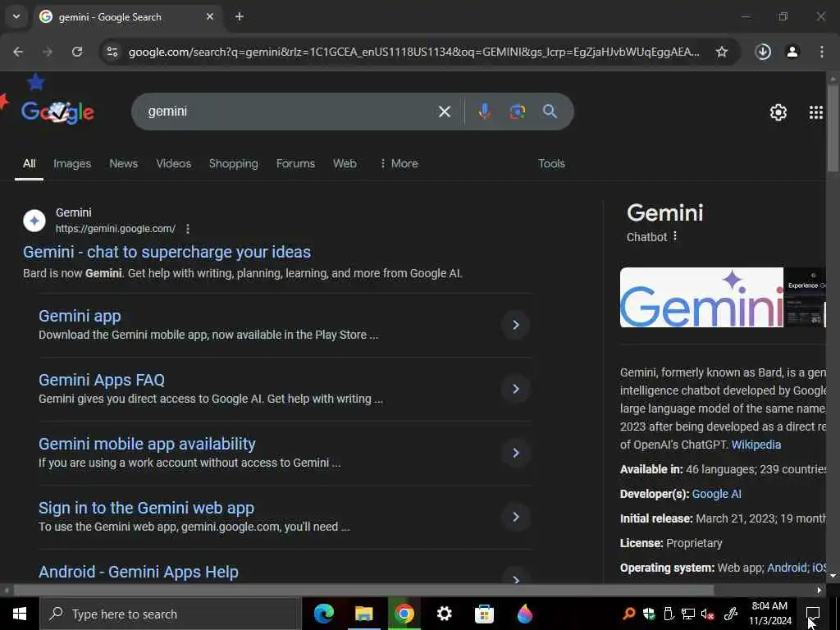The height and width of the screenshot is (630, 840).
Task: Reload the current page
Action: coord(77,52)
